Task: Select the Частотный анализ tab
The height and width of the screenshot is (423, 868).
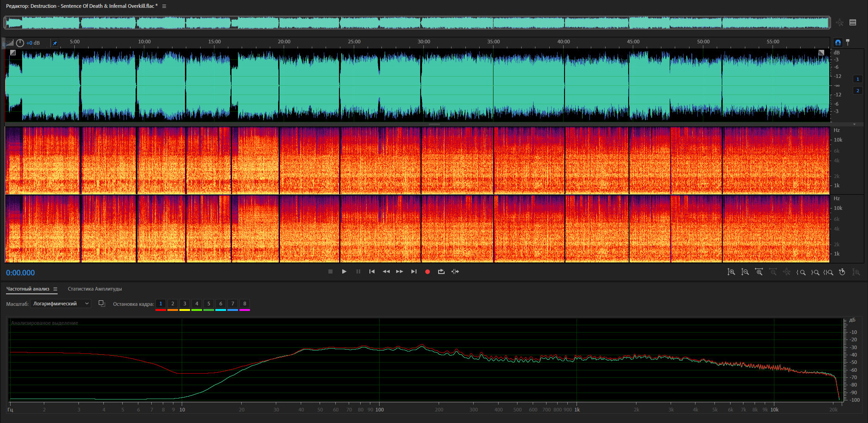Action: [x=28, y=289]
